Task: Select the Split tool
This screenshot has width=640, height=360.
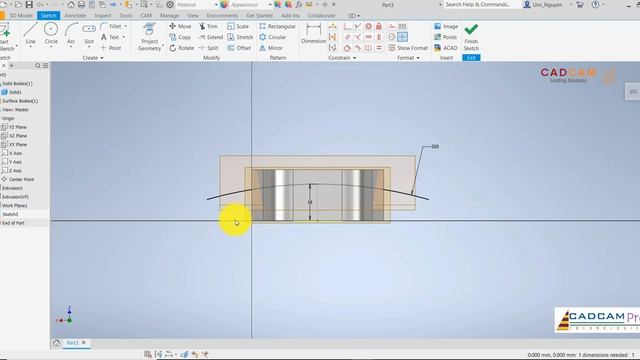Action: click(x=208, y=48)
